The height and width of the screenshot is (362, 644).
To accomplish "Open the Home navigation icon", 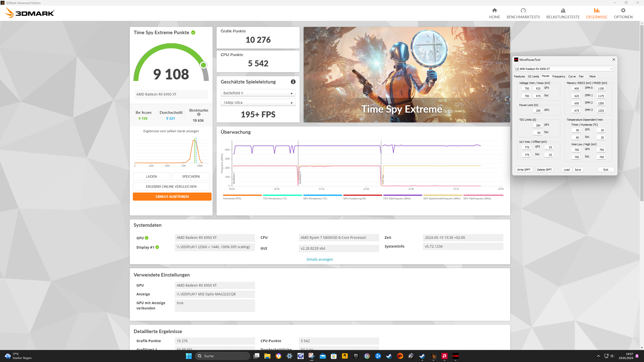I will pyautogui.click(x=494, y=11).
